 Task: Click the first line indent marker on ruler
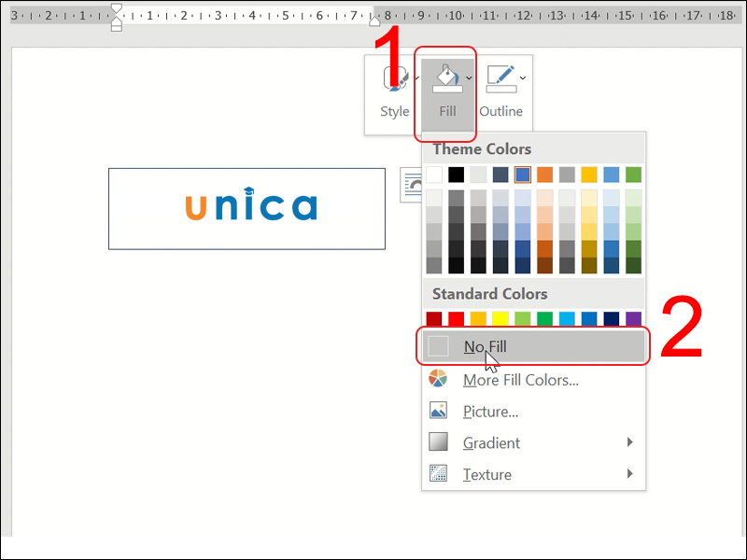(x=116, y=8)
